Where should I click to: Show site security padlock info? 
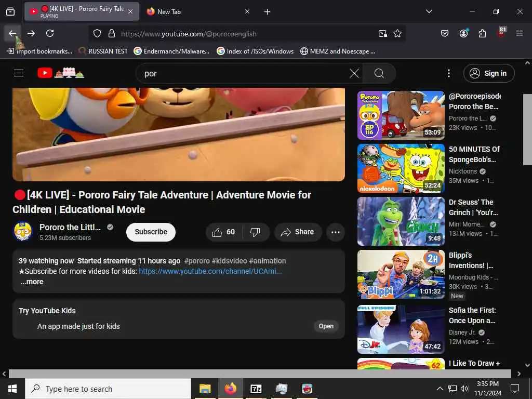pos(111,34)
